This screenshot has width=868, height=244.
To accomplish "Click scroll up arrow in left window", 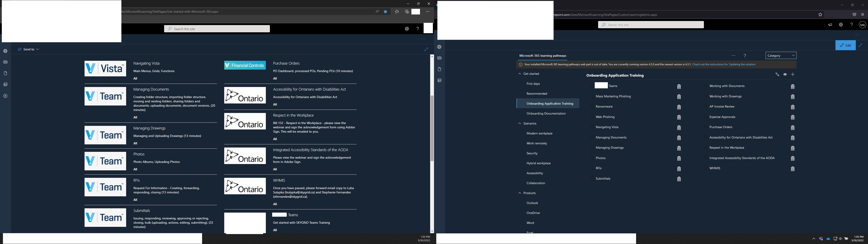I will (x=432, y=56).
